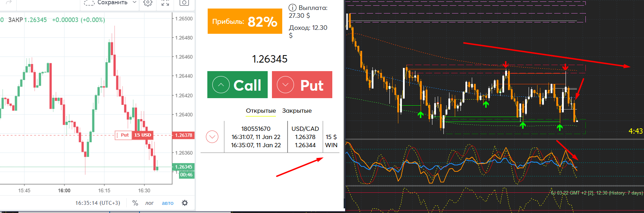Toggle fullscreen chart mode icon

point(165,2)
